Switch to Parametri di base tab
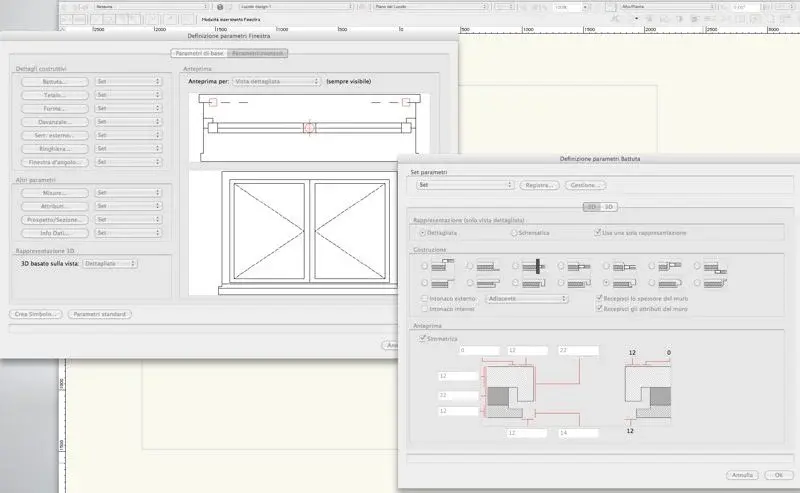800x493 pixels. pyautogui.click(x=199, y=53)
